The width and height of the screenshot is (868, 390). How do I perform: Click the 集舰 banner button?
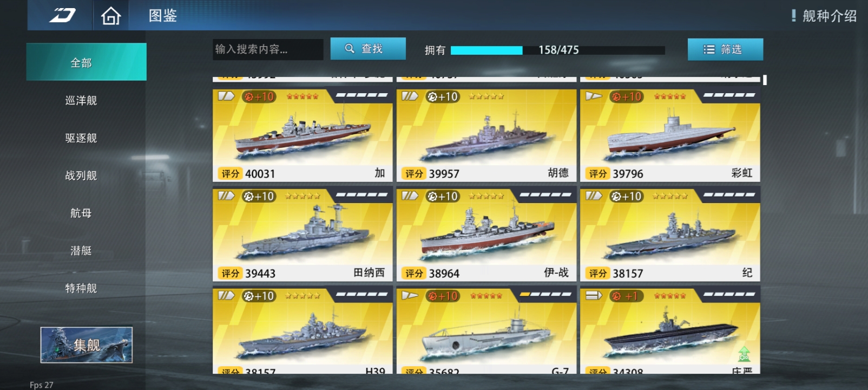point(87,344)
